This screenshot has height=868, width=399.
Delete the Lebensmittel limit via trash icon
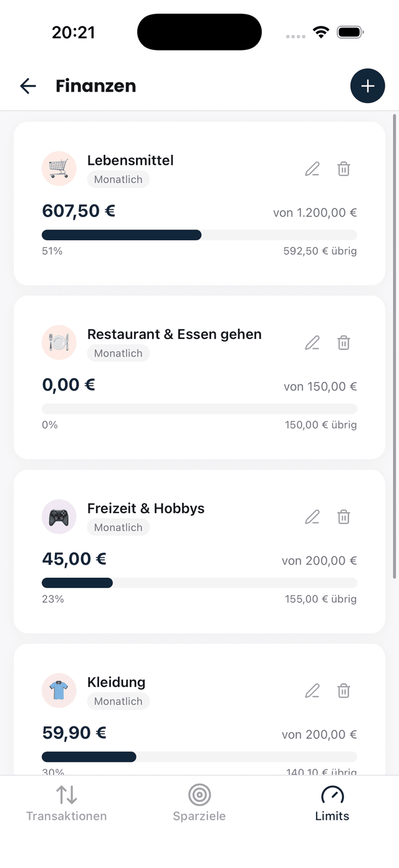(x=344, y=168)
